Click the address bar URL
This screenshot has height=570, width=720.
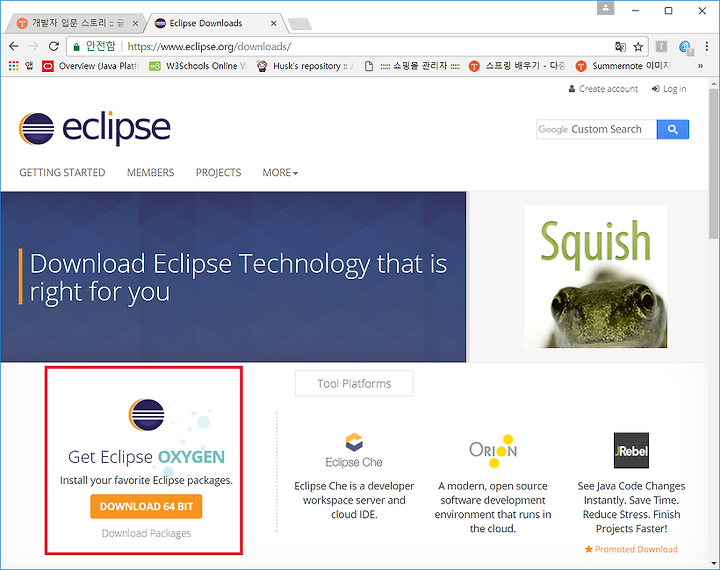coord(209,46)
